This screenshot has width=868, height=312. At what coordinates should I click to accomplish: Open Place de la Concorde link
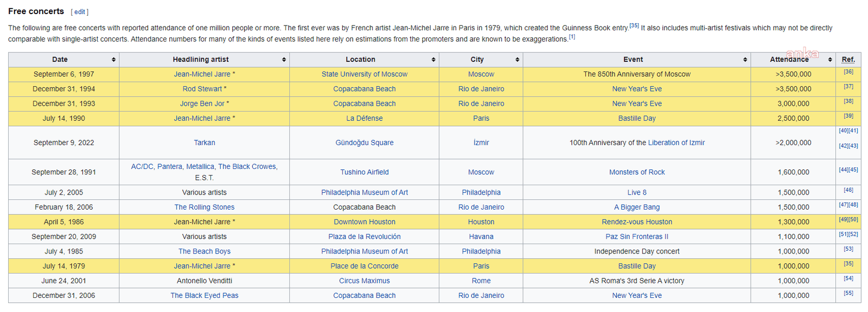click(x=365, y=266)
